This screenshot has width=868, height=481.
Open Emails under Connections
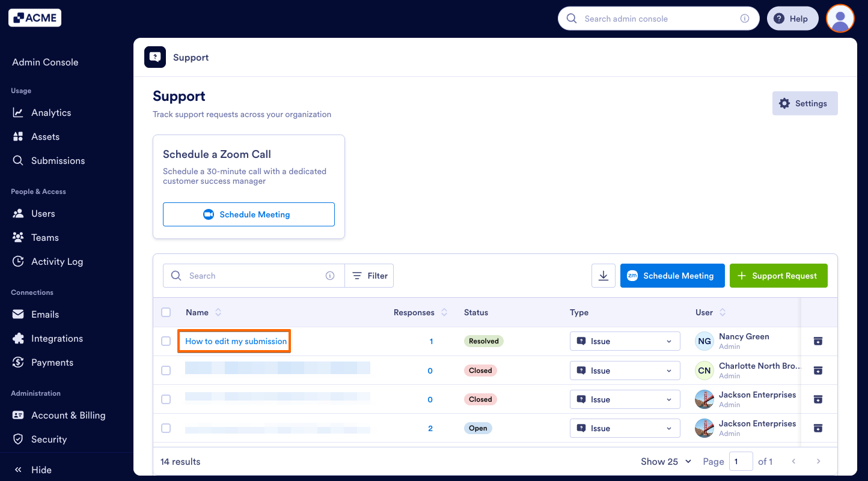pyautogui.click(x=45, y=314)
